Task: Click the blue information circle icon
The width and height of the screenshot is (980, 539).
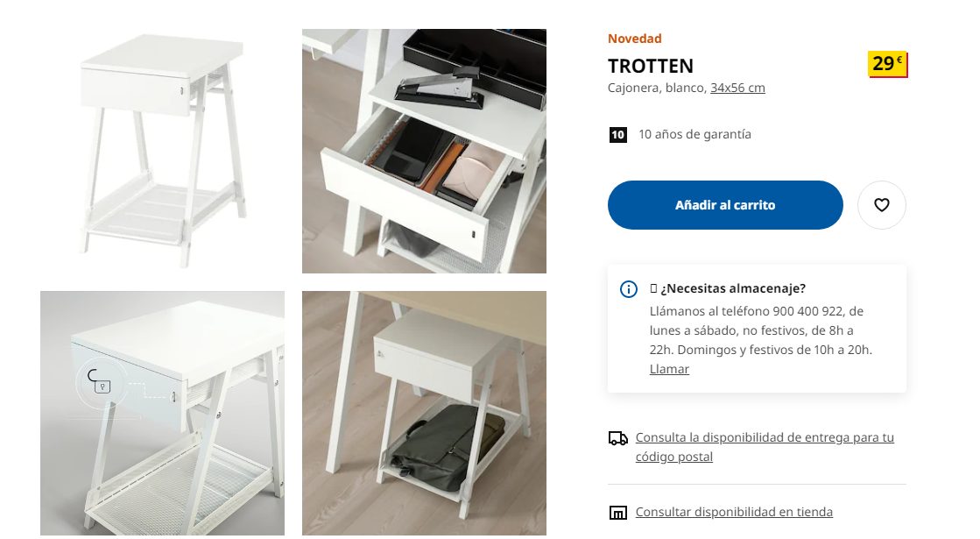Action: [x=628, y=289]
